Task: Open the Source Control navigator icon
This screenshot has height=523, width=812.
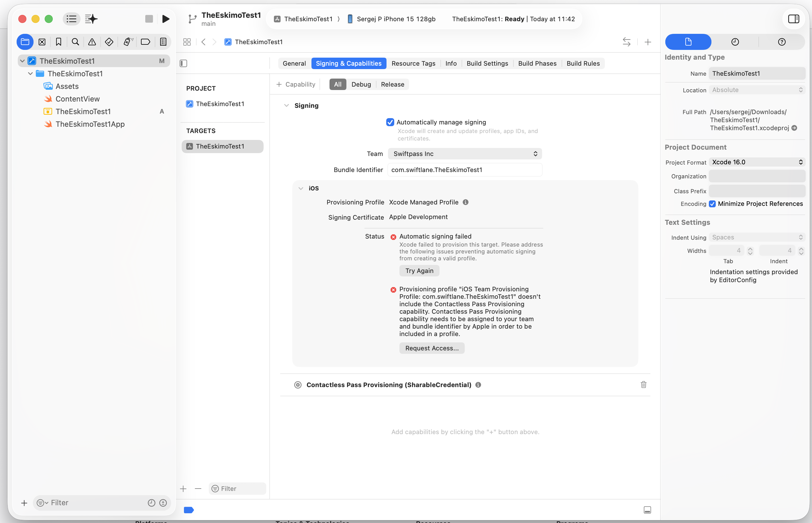Action: (x=42, y=42)
